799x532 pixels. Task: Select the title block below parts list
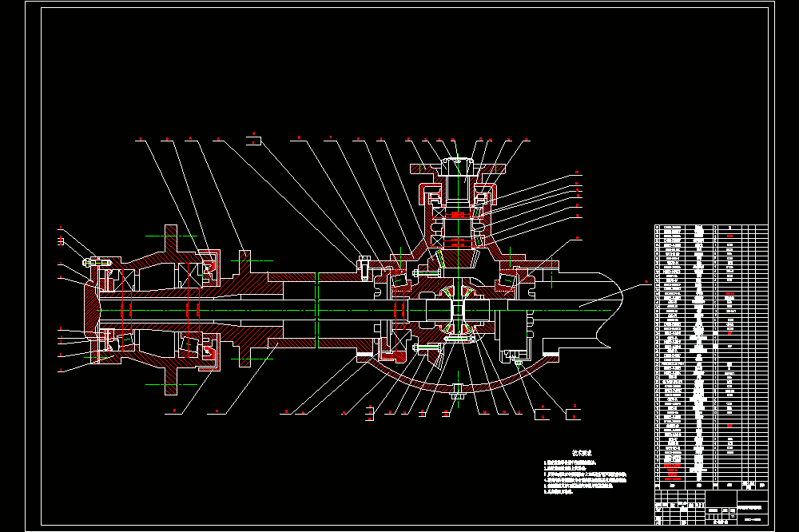point(711,507)
